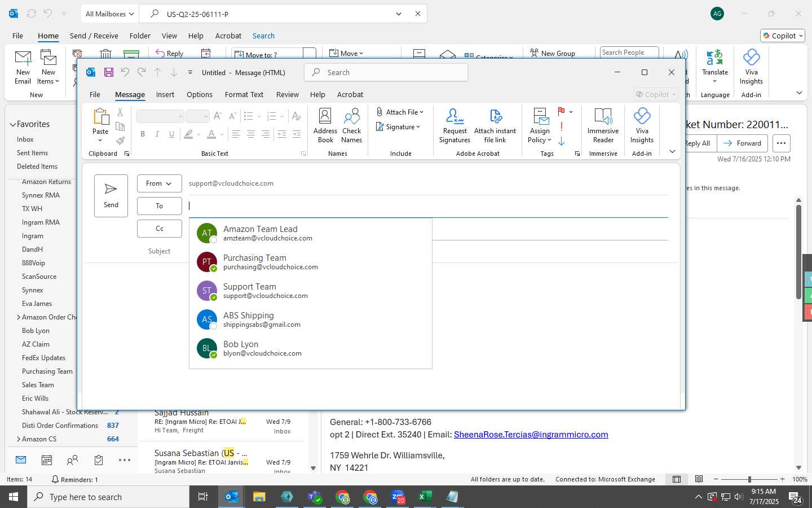This screenshot has height=508, width=812.
Task: Click the Cut scissors icon
Action: 120,112
